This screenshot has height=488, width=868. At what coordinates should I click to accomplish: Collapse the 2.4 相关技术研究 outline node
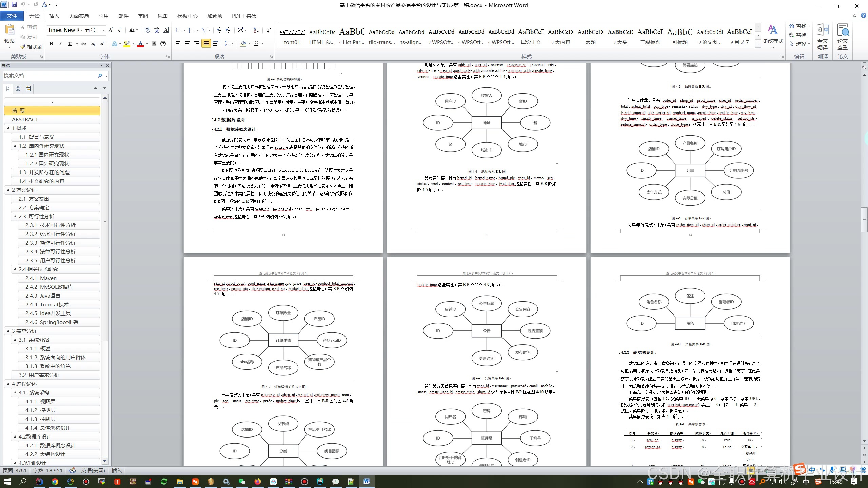(15, 269)
